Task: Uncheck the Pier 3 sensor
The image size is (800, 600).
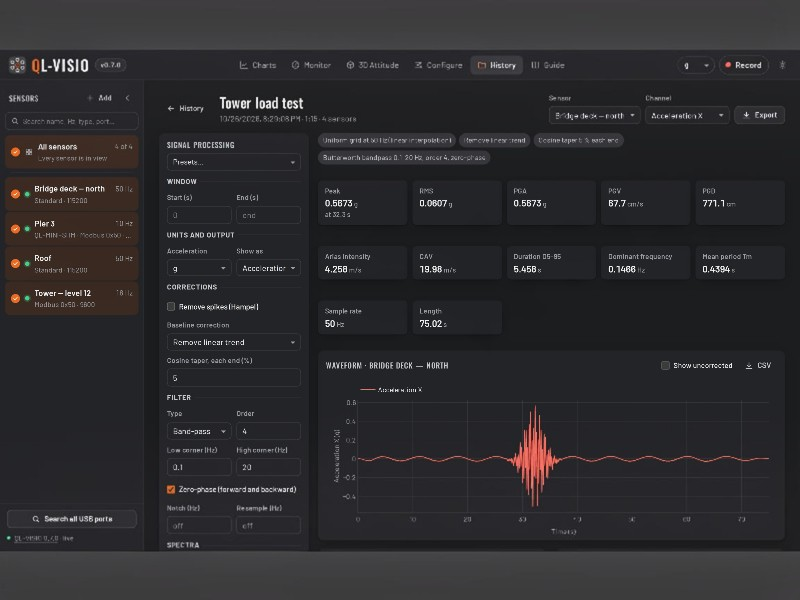Action: pos(15,229)
